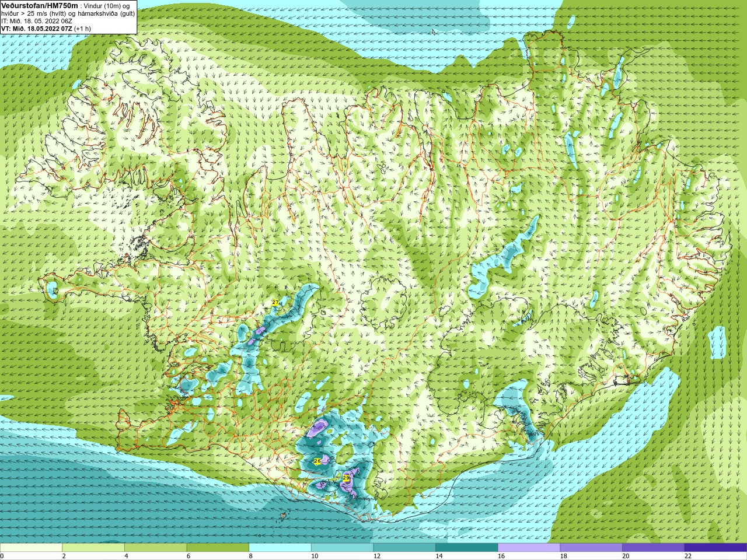Select the purple 18–20 legend swatch
The image size is (747, 560).
click(591, 548)
